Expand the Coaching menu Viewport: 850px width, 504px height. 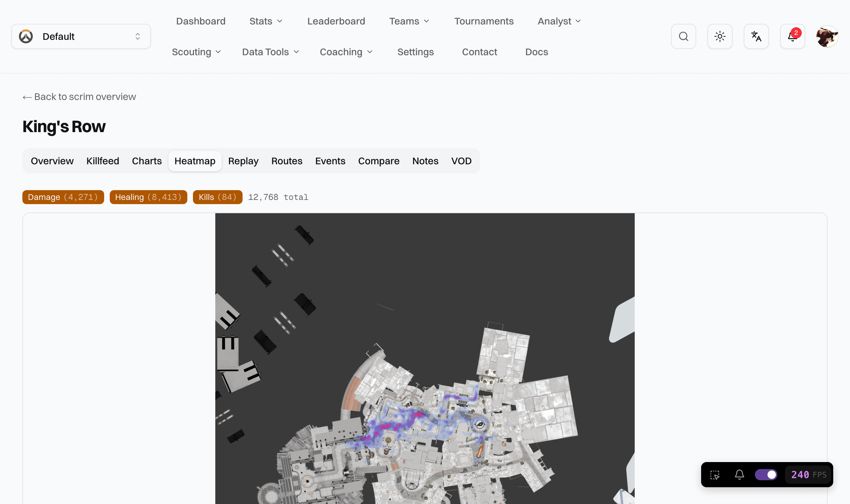pos(346,52)
